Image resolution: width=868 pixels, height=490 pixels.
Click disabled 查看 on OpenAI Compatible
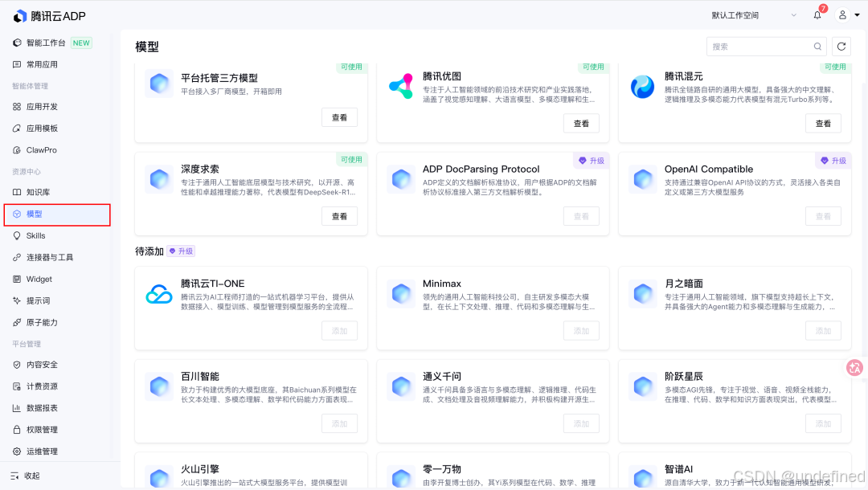click(x=823, y=216)
